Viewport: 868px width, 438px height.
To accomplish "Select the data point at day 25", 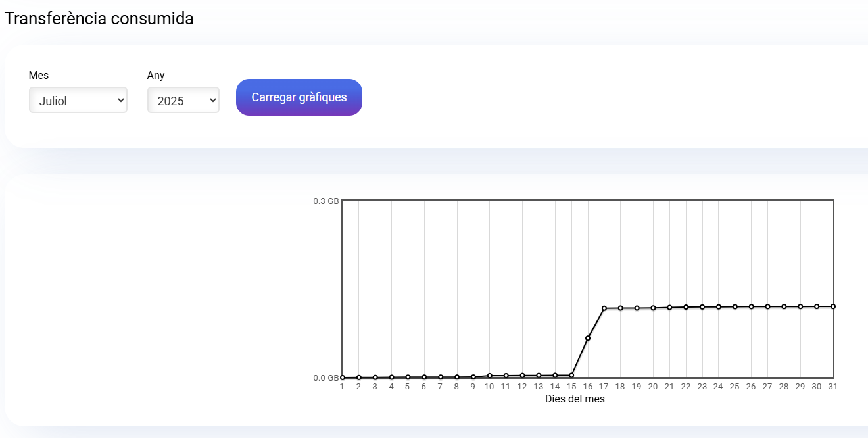I will [x=735, y=306].
